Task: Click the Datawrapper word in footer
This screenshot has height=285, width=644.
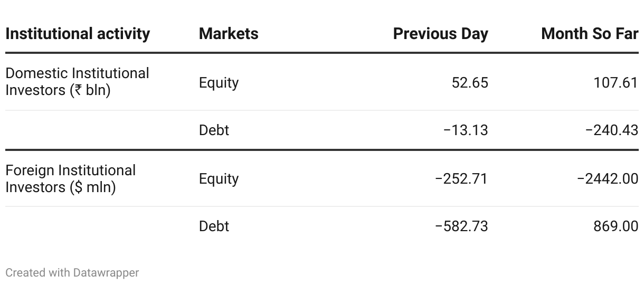Action: 106,273
